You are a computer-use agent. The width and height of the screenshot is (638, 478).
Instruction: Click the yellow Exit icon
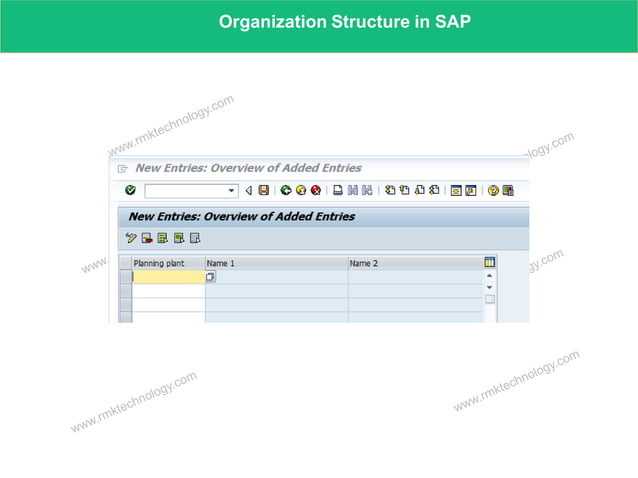(x=301, y=190)
